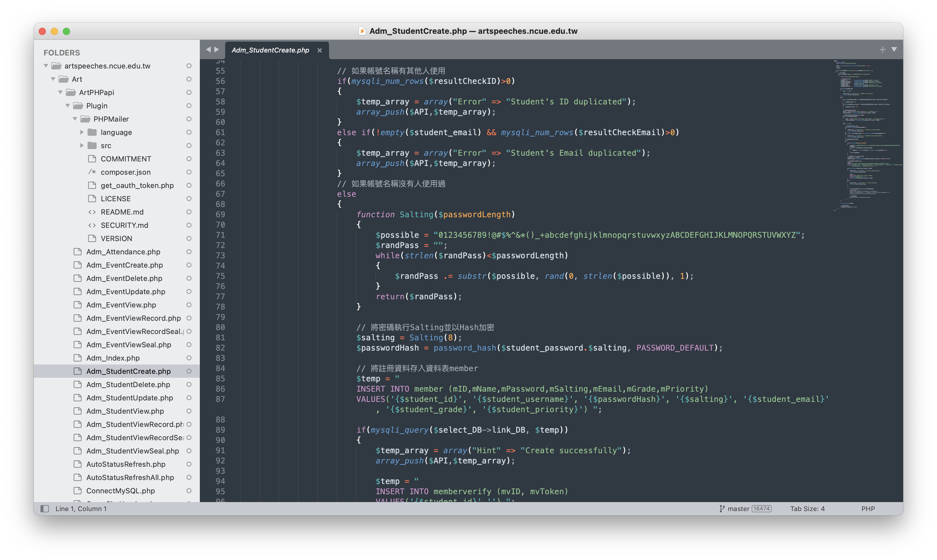
Task: Open tab list dropdown arrow
Action: tap(894, 49)
